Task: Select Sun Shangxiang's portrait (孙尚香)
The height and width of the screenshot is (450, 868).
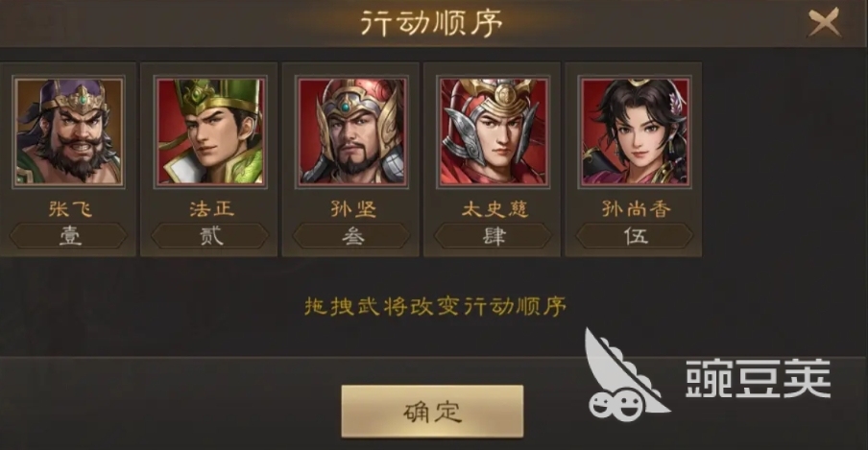Action: (x=635, y=132)
